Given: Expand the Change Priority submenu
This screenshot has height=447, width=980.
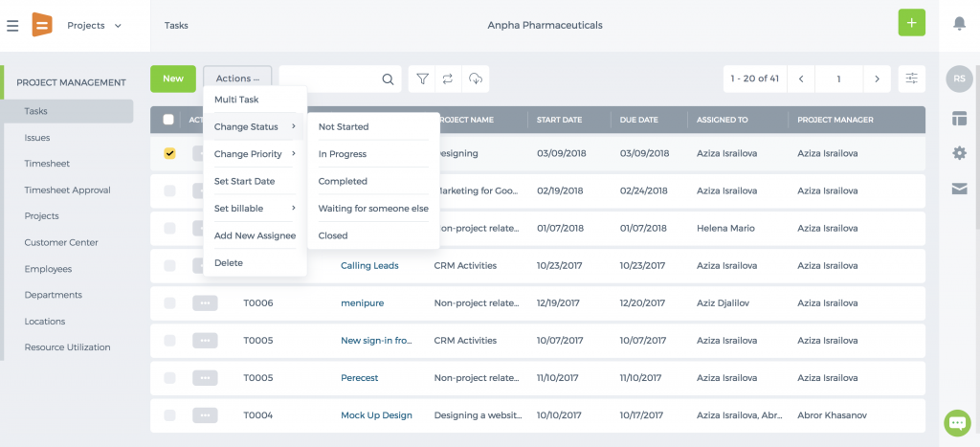Looking at the screenshot, I should click(x=255, y=154).
